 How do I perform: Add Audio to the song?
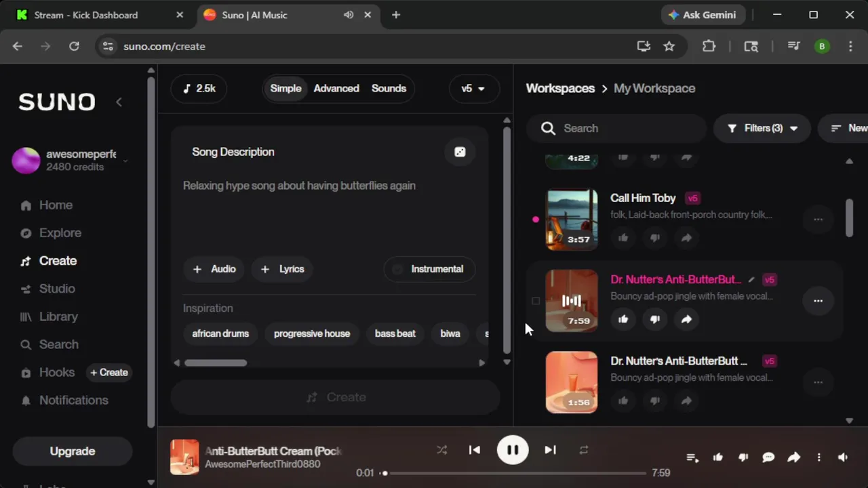(x=214, y=269)
